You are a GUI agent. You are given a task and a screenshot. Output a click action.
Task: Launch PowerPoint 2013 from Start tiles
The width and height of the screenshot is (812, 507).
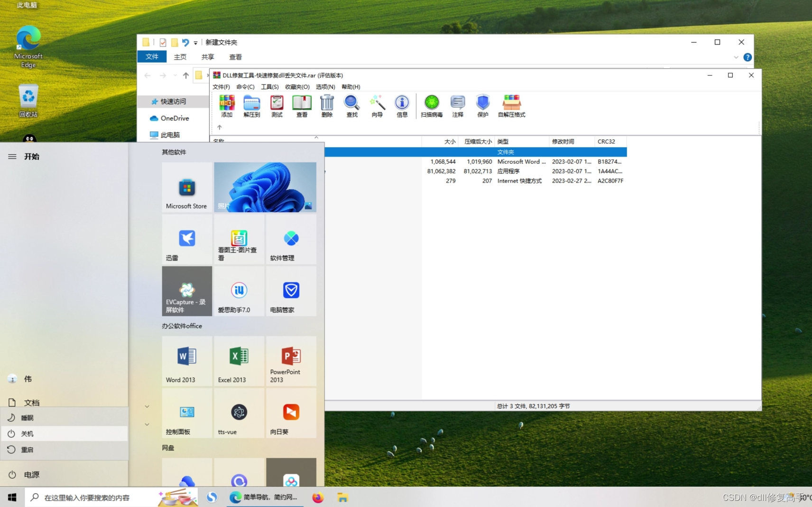291,361
